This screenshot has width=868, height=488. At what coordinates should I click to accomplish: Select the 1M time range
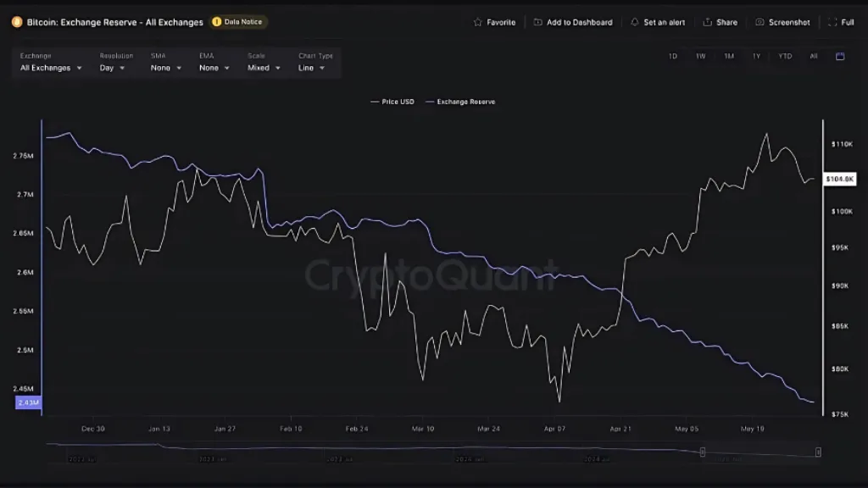pyautogui.click(x=728, y=56)
